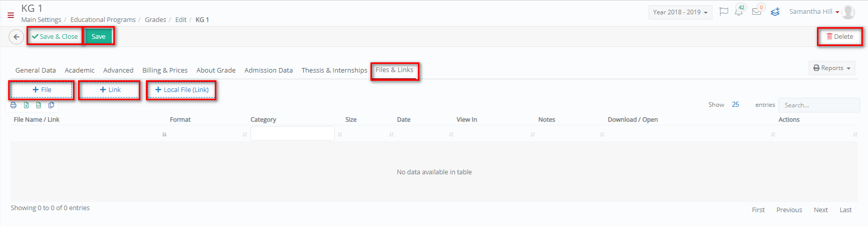Focus the table Search field
The image size is (868, 227).
(819, 105)
